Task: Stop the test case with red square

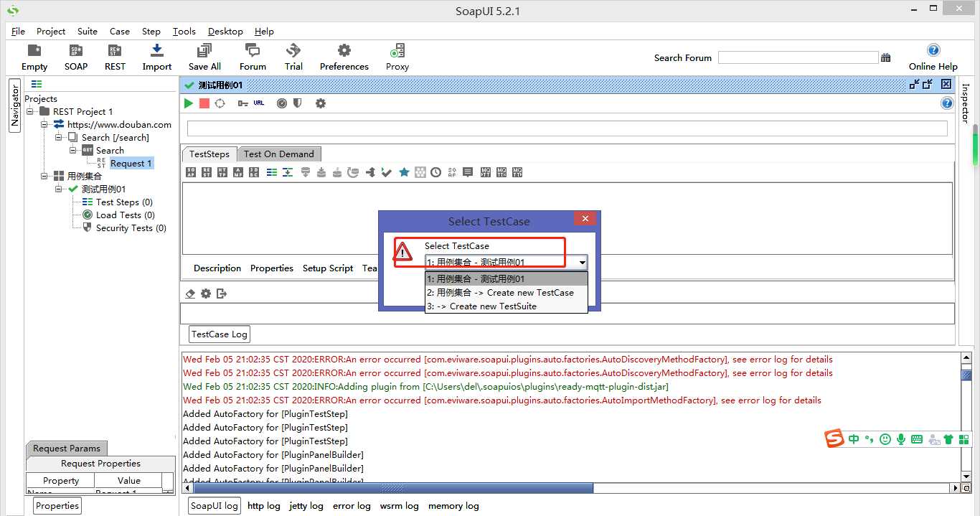Action: click(x=204, y=103)
